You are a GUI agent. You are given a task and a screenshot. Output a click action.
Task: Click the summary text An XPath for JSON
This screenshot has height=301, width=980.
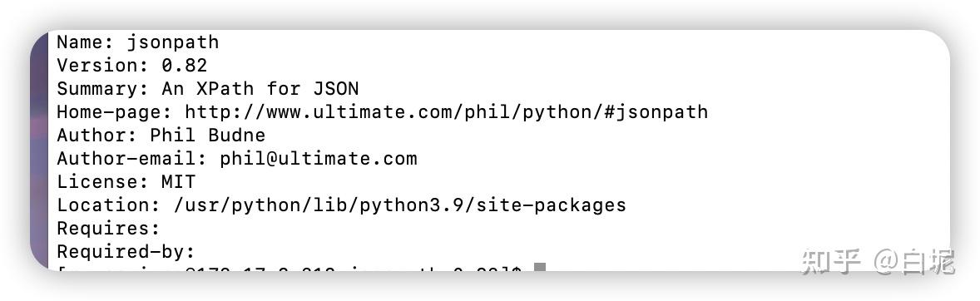click(x=260, y=88)
